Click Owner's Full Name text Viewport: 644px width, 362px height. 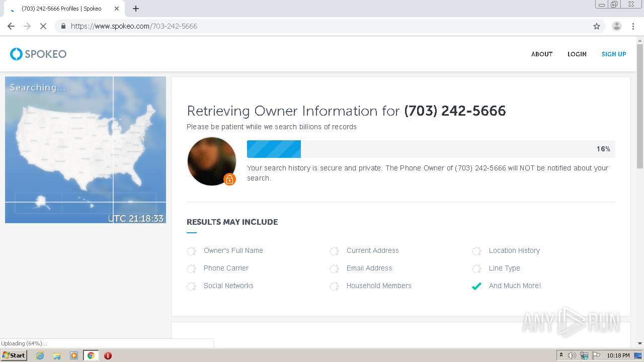(x=233, y=250)
